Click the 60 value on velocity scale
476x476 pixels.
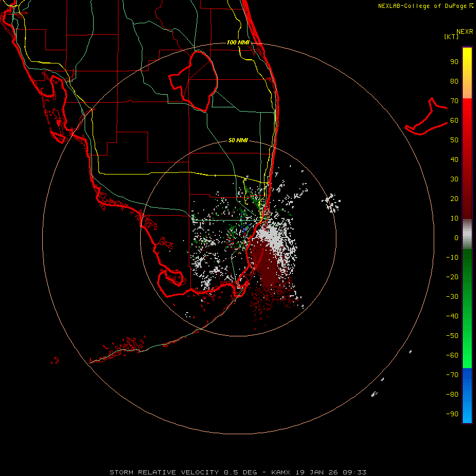point(454,121)
